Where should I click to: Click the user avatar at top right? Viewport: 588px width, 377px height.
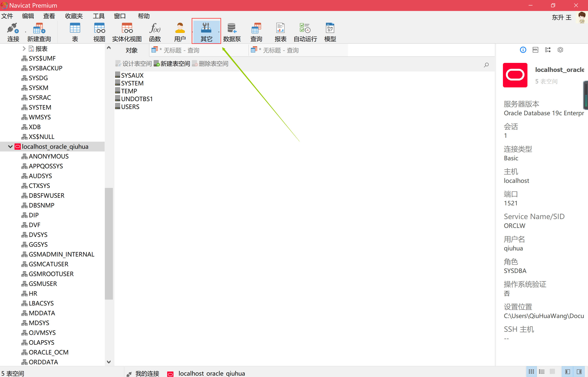[x=582, y=17]
